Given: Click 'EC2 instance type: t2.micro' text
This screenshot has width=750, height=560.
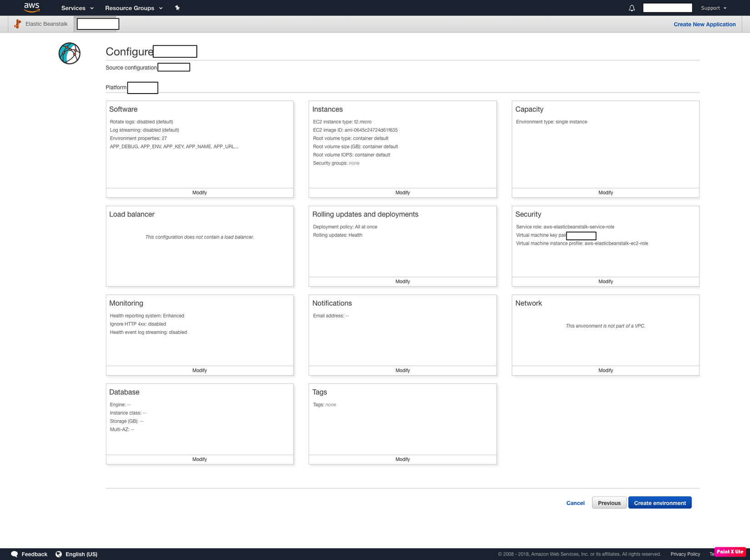Looking at the screenshot, I should click(342, 122).
